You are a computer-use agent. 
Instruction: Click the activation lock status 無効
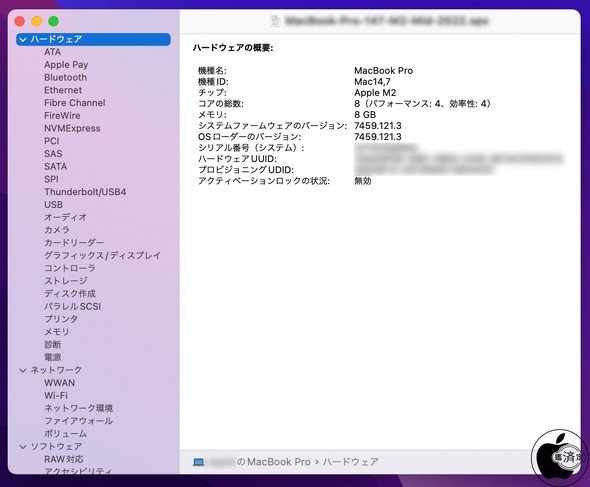(x=363, y=181)
